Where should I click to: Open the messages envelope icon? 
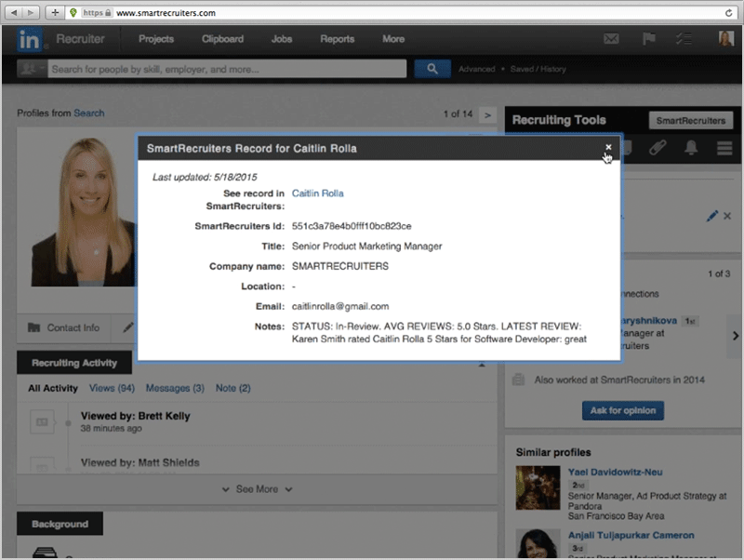click(x=611, y=38)
